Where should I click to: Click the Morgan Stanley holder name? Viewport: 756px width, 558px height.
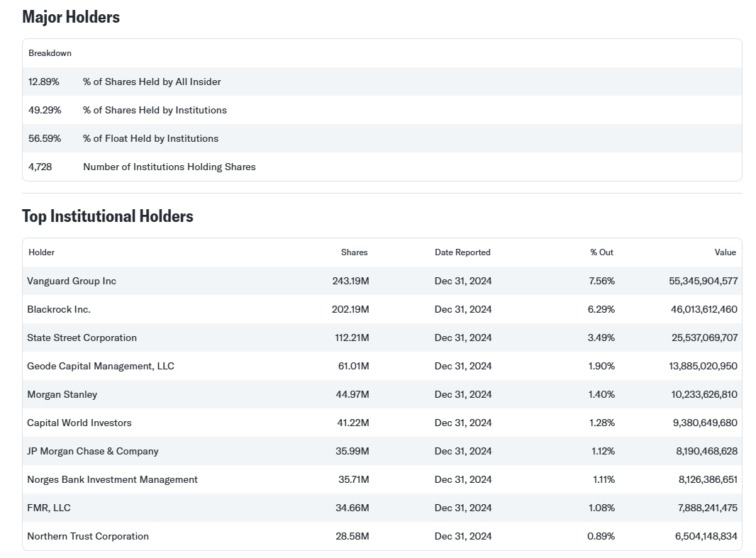pyautogui.click(x=62, y=395)
